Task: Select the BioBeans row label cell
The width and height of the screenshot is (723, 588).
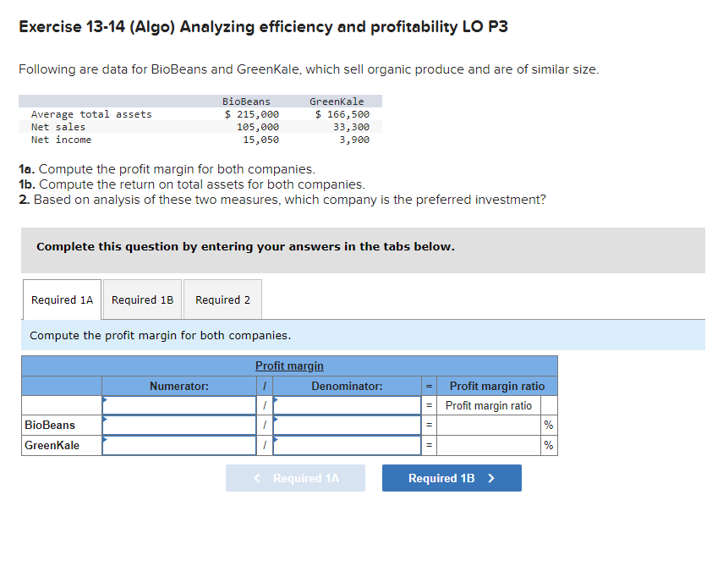Action: point(51,425)
